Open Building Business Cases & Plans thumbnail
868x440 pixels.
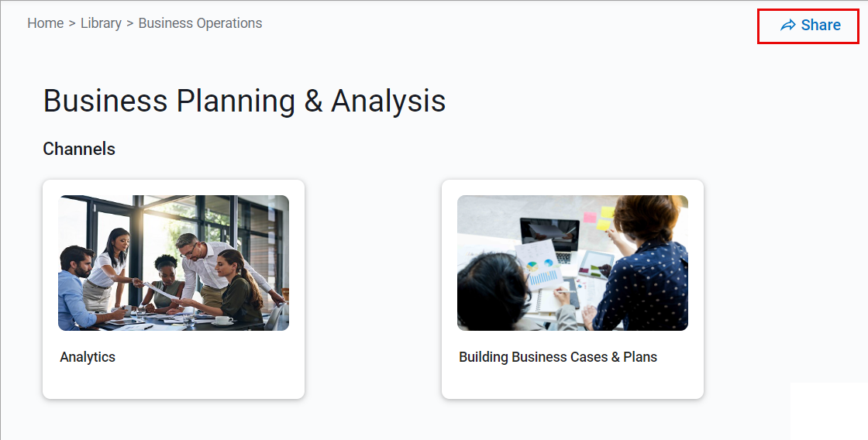coord(572,263)
